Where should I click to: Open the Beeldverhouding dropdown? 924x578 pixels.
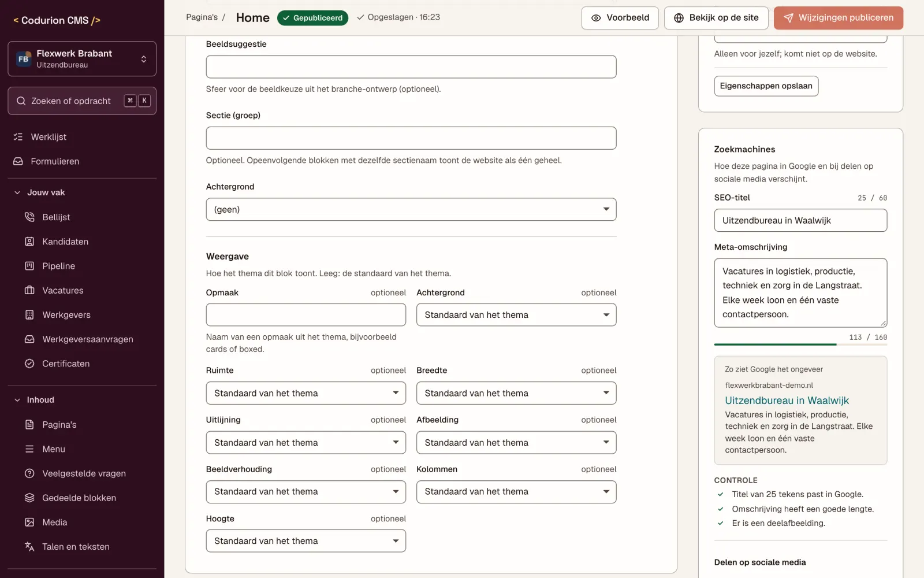coord(306,492)
